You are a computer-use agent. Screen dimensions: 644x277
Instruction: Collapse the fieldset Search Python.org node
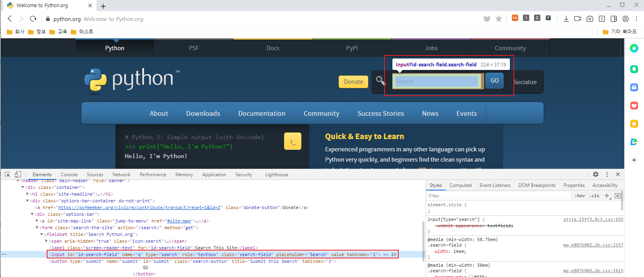pos(42,234)
